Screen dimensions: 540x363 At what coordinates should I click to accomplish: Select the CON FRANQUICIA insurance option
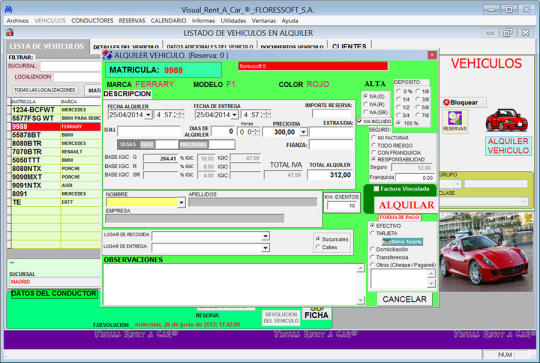click(x=374, y=152)
